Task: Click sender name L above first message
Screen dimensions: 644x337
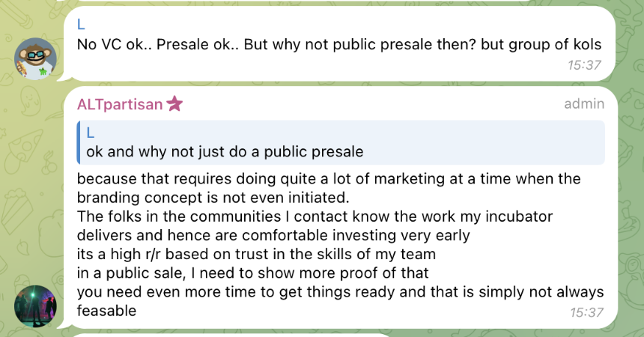Action: point(81,23)
